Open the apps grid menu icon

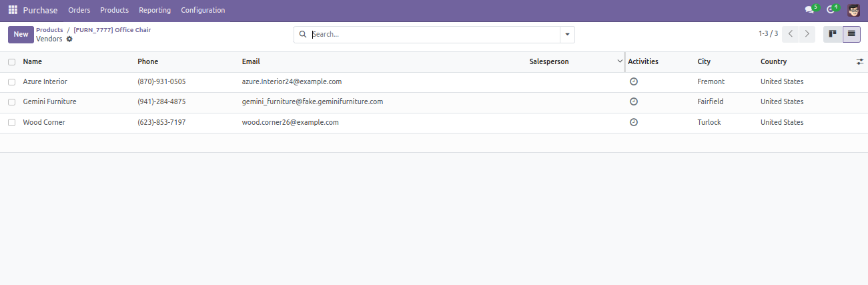pyautogui.click(x=13, y=10)
